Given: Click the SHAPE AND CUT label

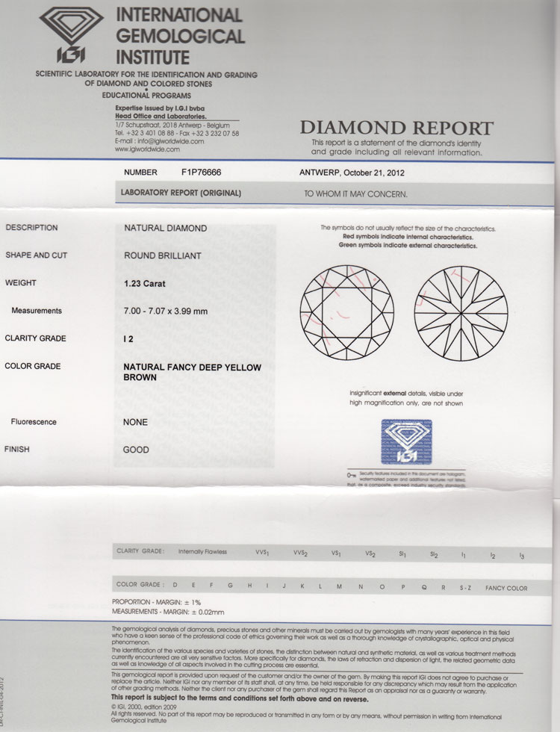Looking at the screenshot, I should click(36, 255).
